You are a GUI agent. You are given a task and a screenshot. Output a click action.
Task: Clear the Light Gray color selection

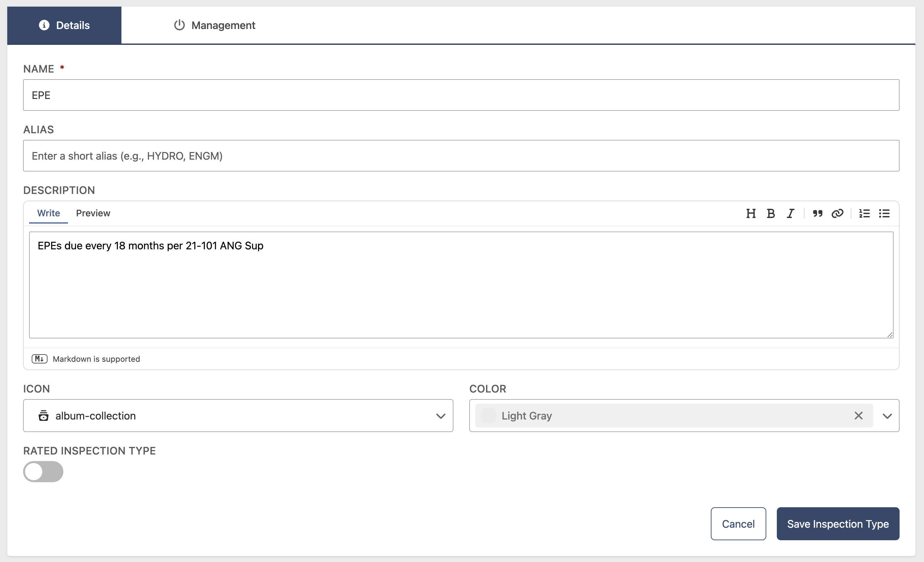coord(859,416)
